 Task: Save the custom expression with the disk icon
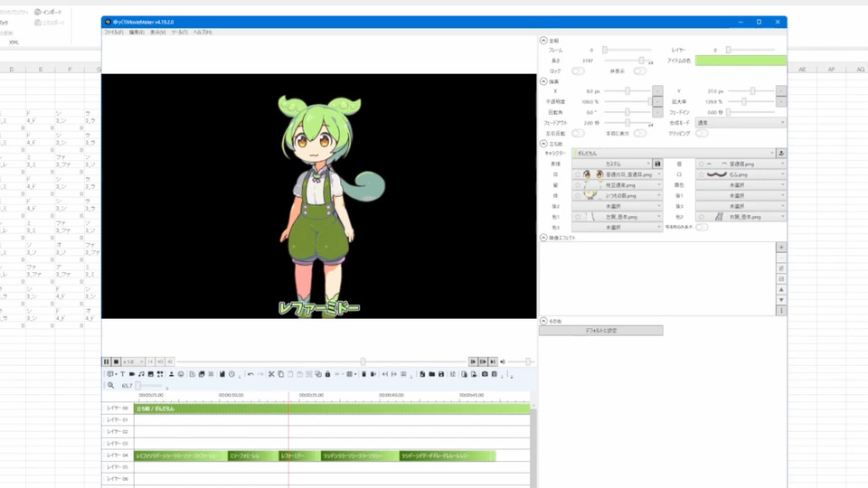click(657, 164)
